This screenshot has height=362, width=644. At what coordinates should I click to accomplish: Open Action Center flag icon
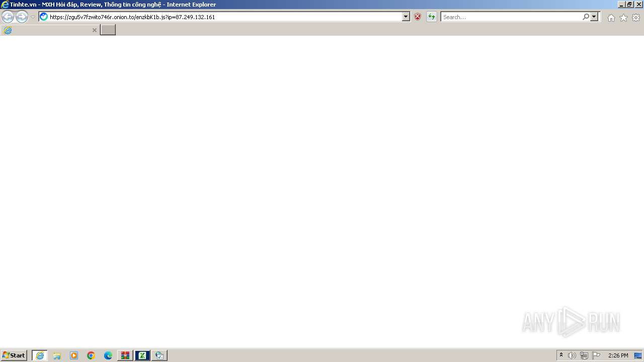(596, 355)
